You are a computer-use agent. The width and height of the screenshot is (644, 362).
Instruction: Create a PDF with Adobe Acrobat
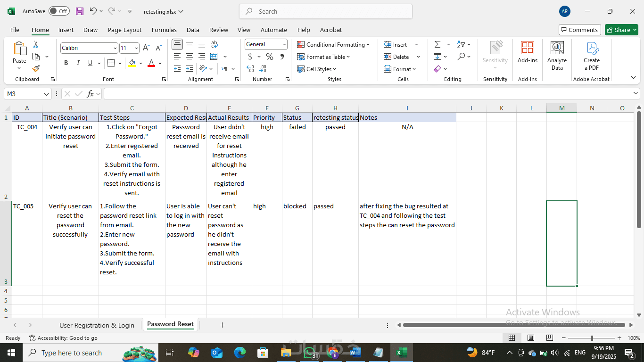click(592, 56)
